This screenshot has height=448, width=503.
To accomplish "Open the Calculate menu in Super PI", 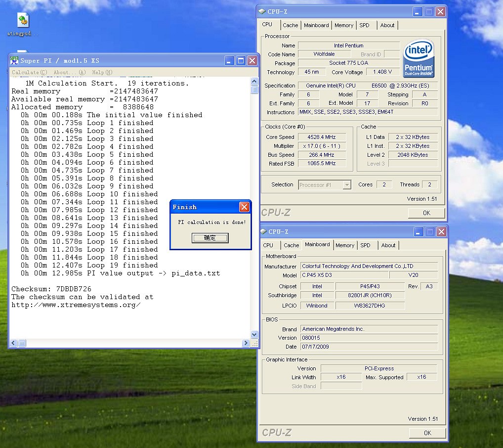I will (30, 72).
